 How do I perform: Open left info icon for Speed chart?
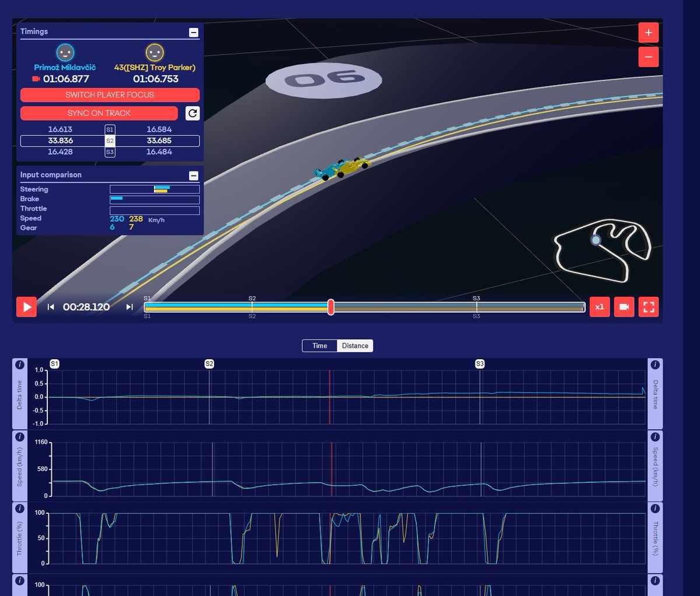pos(20,437)
